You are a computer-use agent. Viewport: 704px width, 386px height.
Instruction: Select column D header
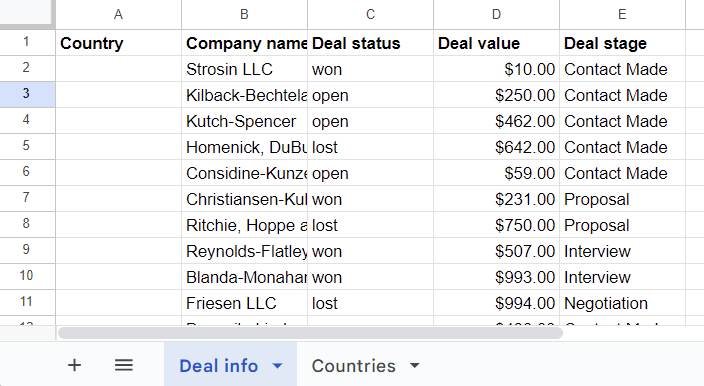[496, 14]
